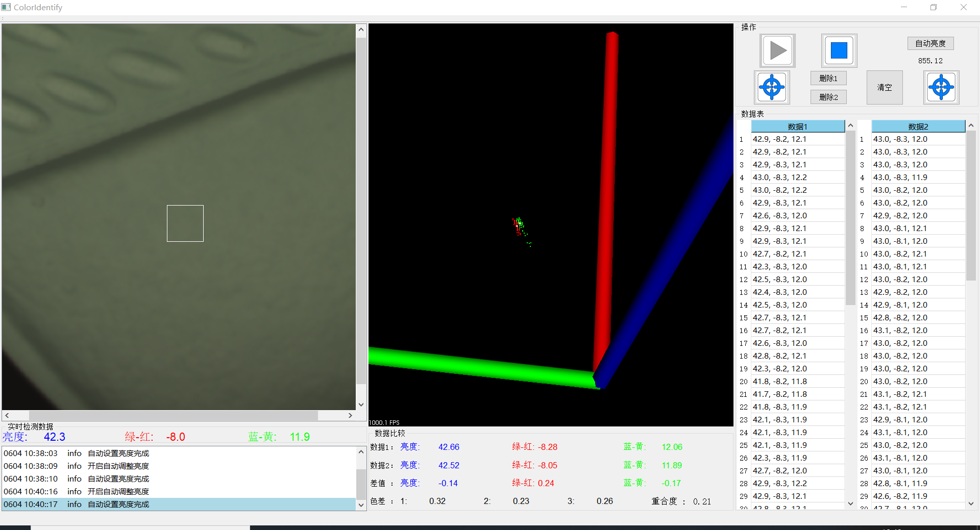Image resolution: width=980 pixels, height=530 pixels.
Task: Select the 数据1 column header
Action: point(797,127)
